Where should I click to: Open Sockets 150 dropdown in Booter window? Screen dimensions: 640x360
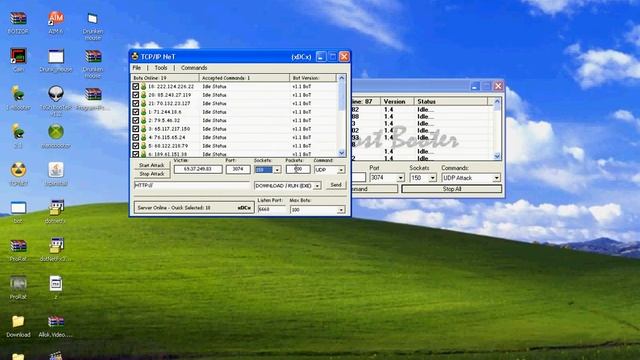[432, 178]
